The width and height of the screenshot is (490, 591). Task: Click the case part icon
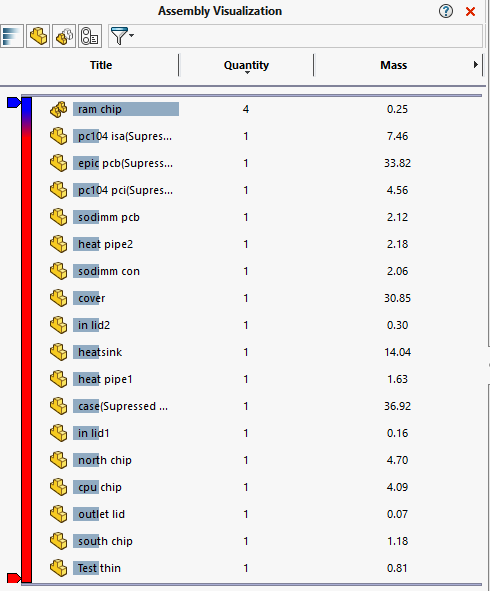coord(58,406)
